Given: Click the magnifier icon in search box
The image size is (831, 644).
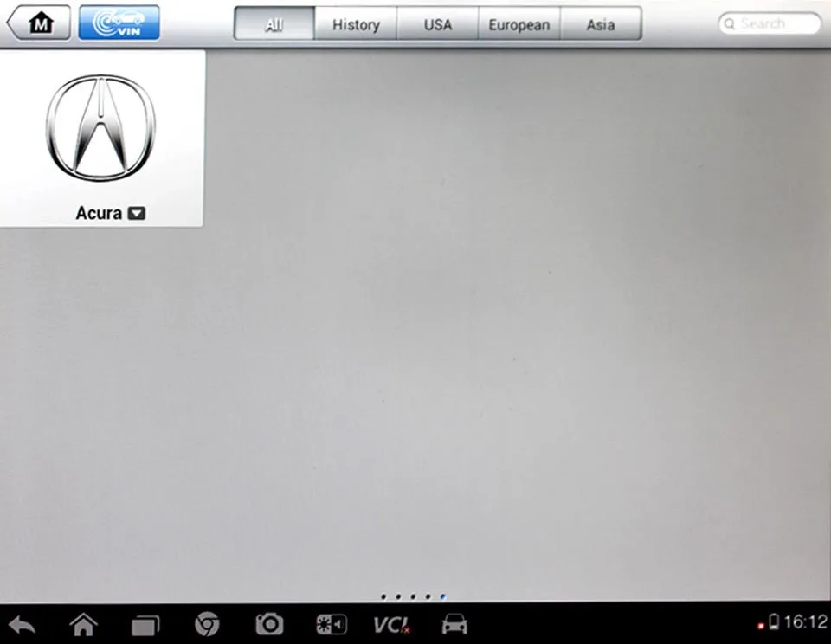Looking at the screenshot, I should (730, 24).
